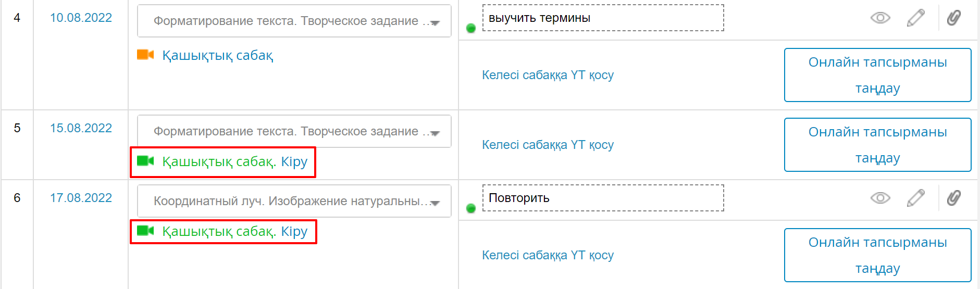Click the green status dot beside "Повторить"
Viewport: 980px width, 289px height.
(x=471, y=209)
